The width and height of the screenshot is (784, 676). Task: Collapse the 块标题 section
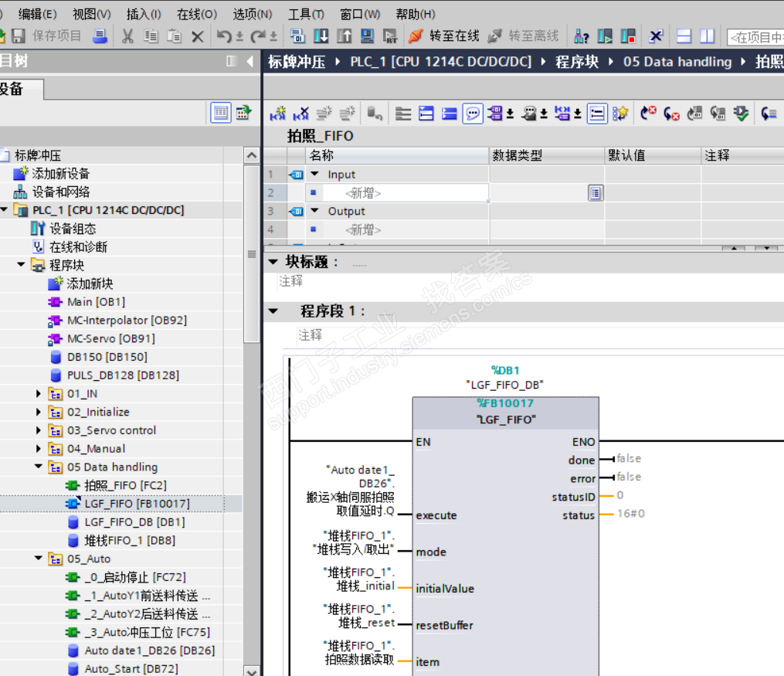click(x=273, y=261)
